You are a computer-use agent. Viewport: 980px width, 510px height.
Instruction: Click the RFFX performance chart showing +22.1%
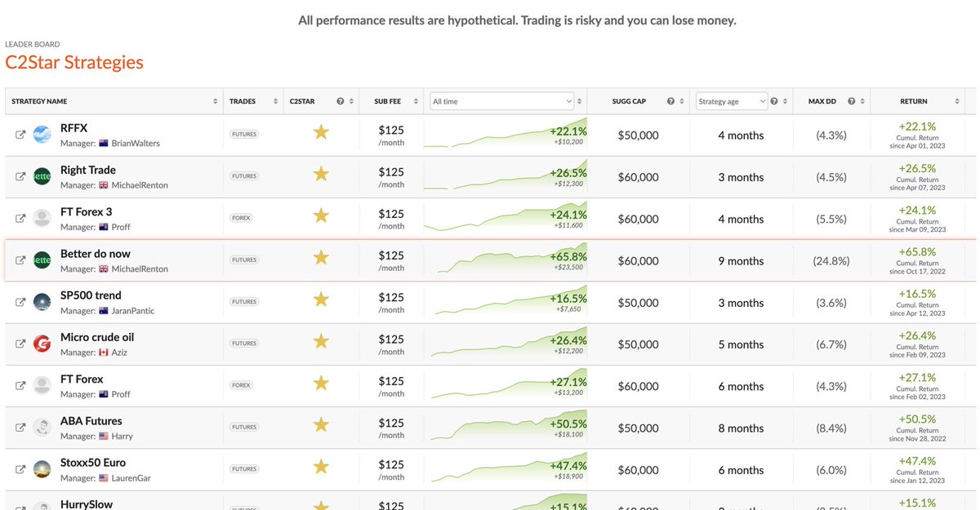[506, 134]
